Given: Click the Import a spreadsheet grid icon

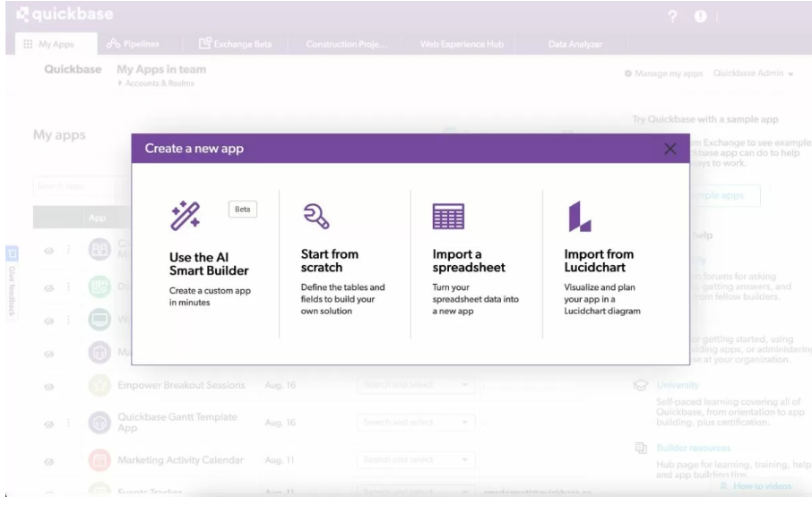Looking at the screenshot, I should [448, 217].
